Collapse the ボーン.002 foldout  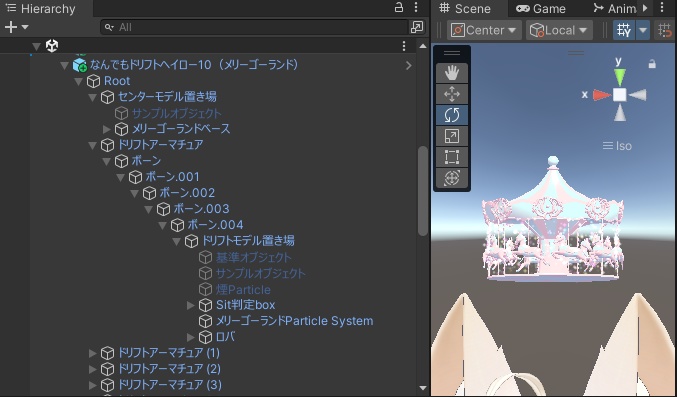[x=134, y=193]
